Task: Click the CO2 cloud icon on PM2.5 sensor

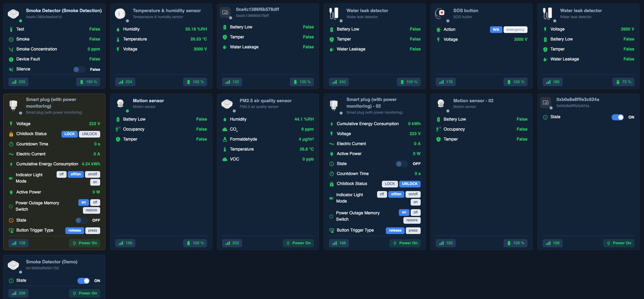Action: [225, 129]
